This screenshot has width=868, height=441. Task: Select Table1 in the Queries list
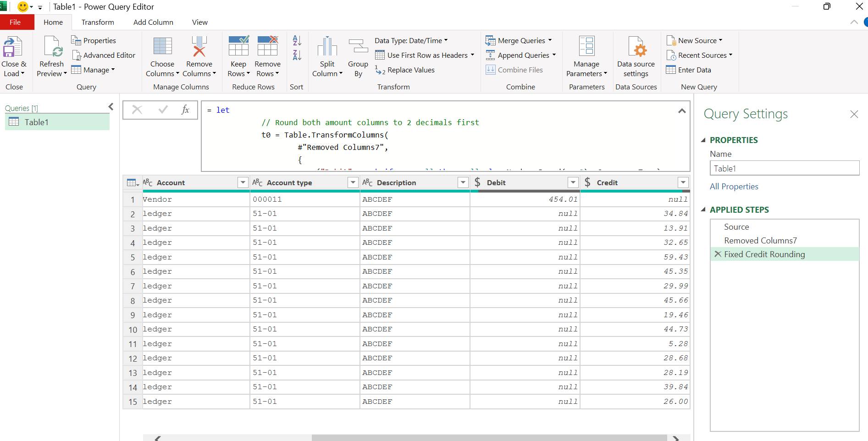(57, 122)
